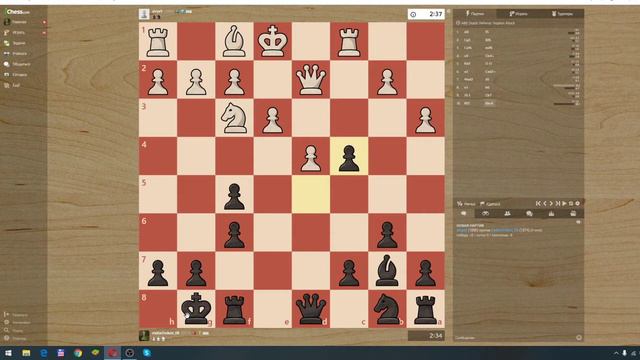Image resolution: width=640 pixels, height=360 pixels.
Task: Open board settings gear icon
Action: [x=578, y=203]
